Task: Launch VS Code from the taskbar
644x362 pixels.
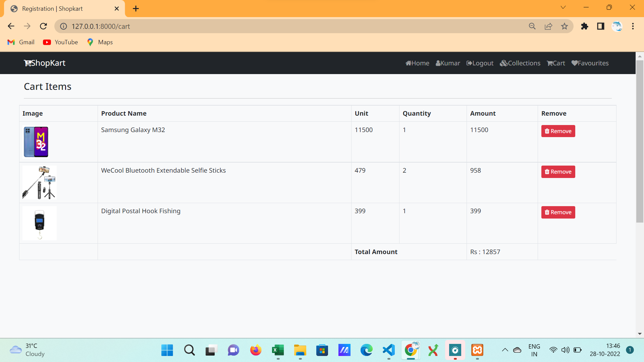Action: point(388,350)
